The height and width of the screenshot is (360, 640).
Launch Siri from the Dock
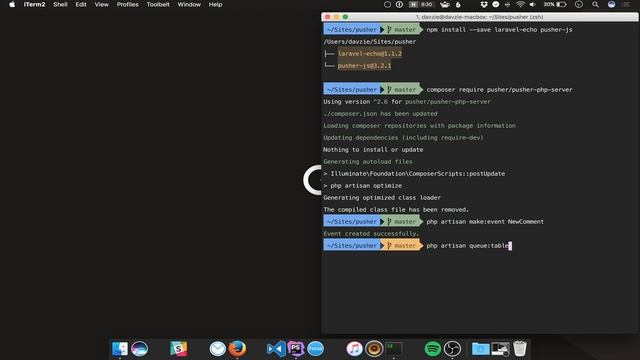(x=139, y=349)
